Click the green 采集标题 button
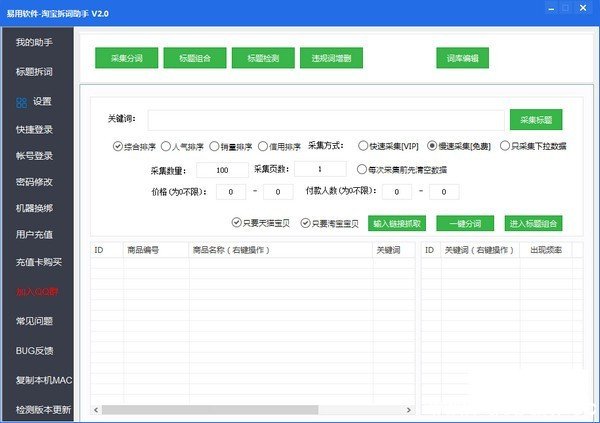600x423 pixels. (535, 119)
